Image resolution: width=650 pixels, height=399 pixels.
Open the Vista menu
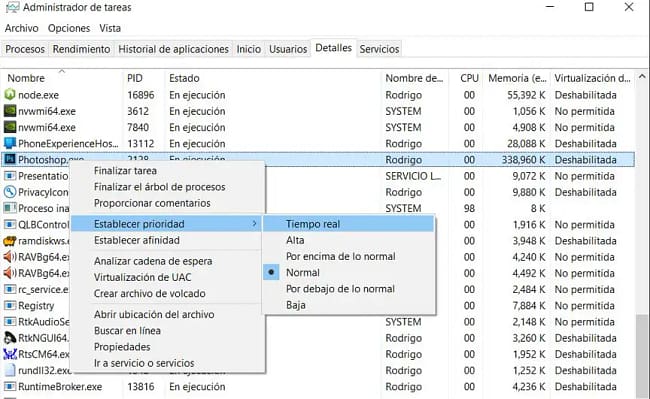click(110, 28)
